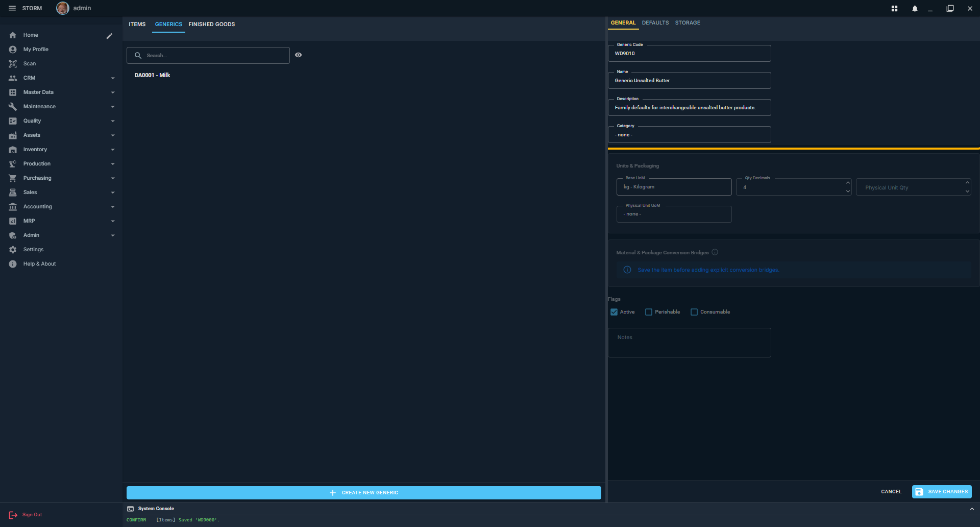
Task: Select the STORAGE tab
Action: tap(688, 23)
